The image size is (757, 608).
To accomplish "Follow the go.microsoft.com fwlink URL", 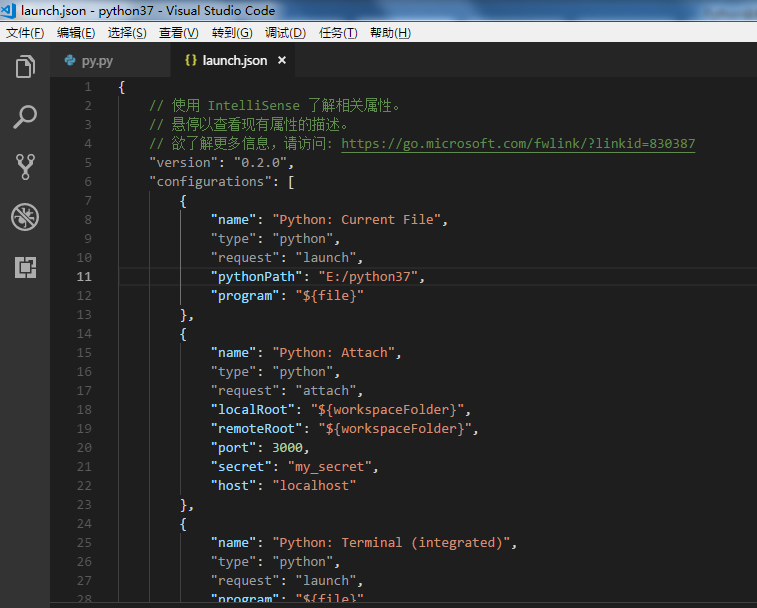I will 518,144.
